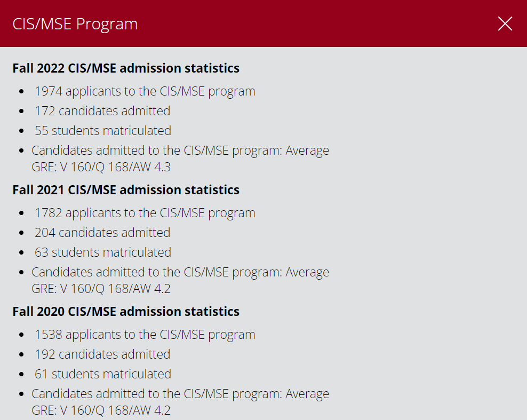Click the "1538 applicants" line
This screenshot has width=527, height=420.
pos(145,335)
